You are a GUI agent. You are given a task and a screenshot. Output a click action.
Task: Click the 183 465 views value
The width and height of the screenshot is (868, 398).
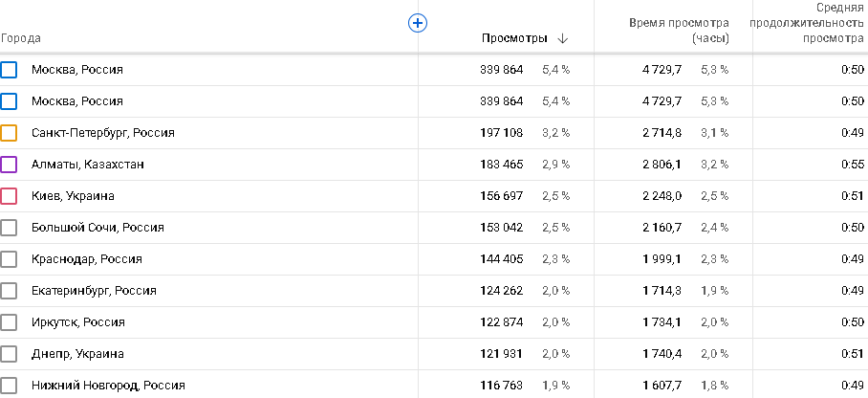[501, 165]
